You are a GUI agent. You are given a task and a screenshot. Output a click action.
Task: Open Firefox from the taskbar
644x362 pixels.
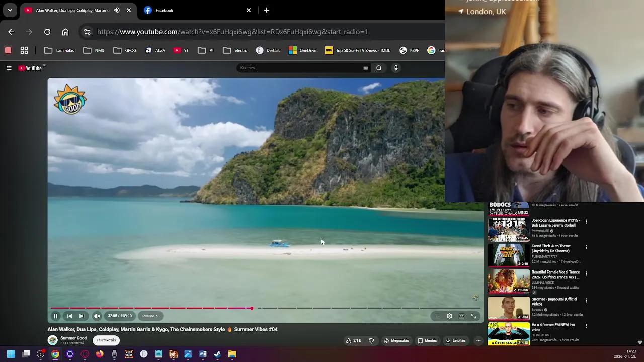[x=100, y=354]
